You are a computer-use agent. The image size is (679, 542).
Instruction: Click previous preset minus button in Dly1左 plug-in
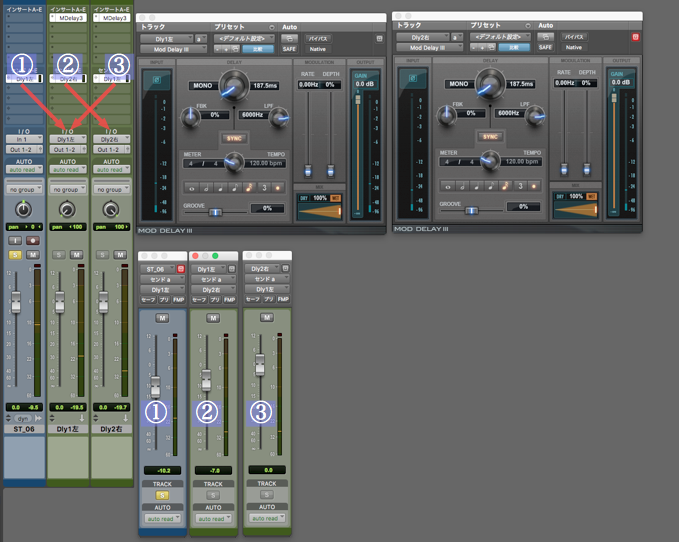pyautogui.click(x=218, y=49)
